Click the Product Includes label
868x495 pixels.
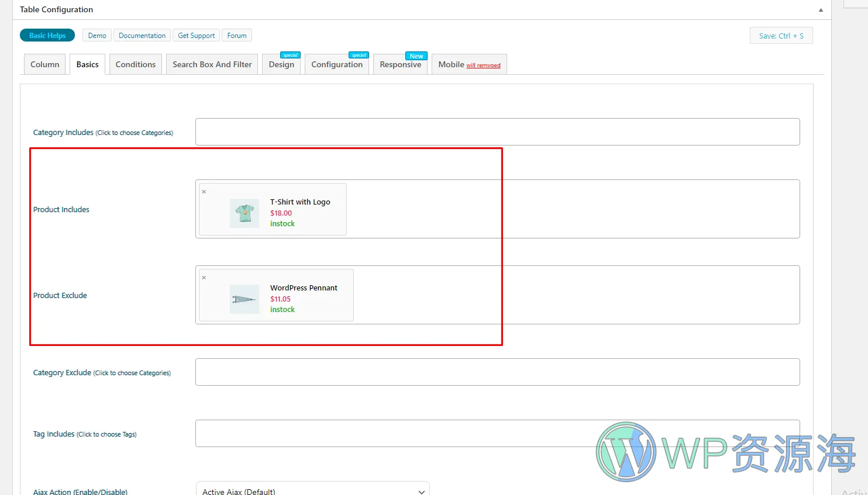(61, 210)
